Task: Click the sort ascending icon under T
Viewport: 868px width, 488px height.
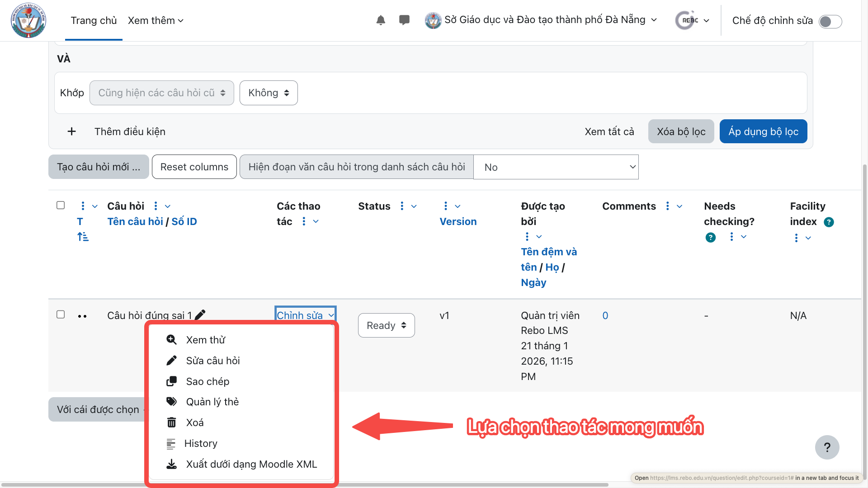Action: [83, 237]
